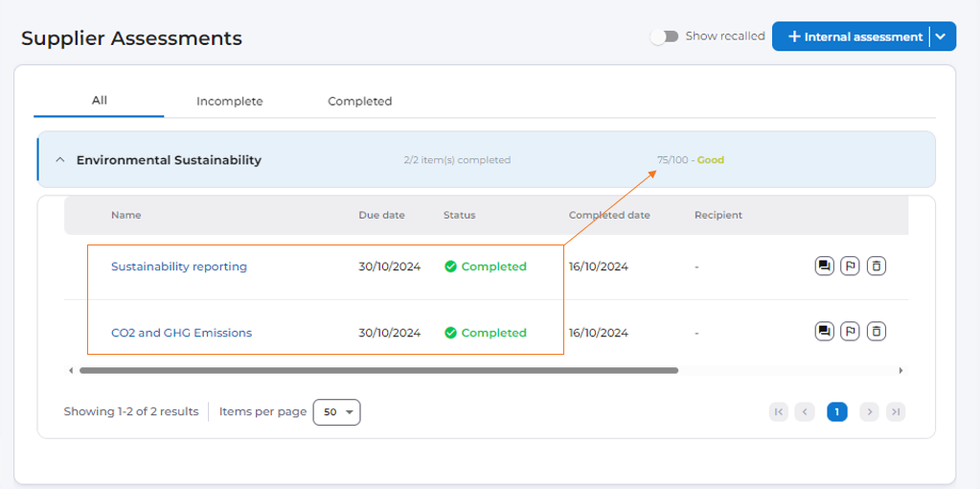Open comments for Sustainability reporting
Screen dimensions: 980x489
[824, 267]
